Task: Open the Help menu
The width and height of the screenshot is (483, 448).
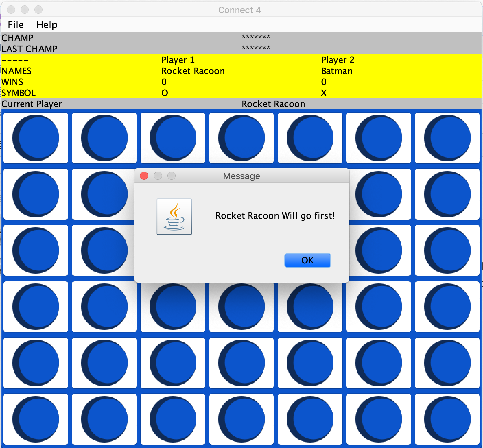Action: coord(47,24)
